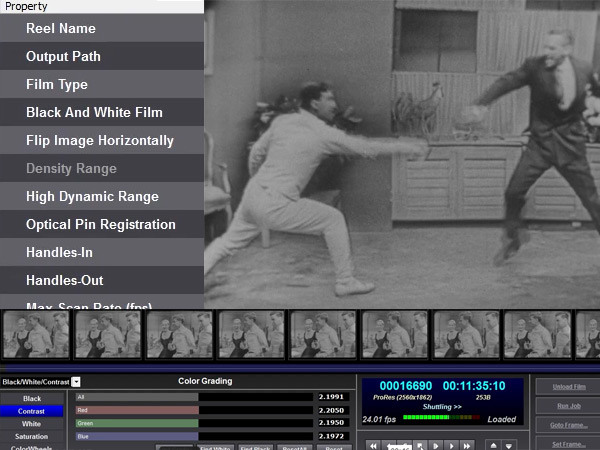Screen dimensions: 600x450
Task: Select the Black And White Film property
Action: click(102, 112)
